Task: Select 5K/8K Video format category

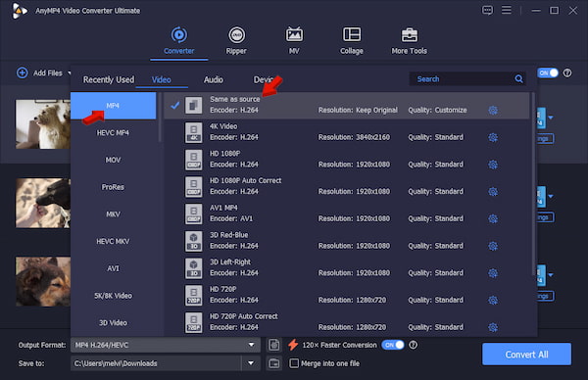Action: 114,296
